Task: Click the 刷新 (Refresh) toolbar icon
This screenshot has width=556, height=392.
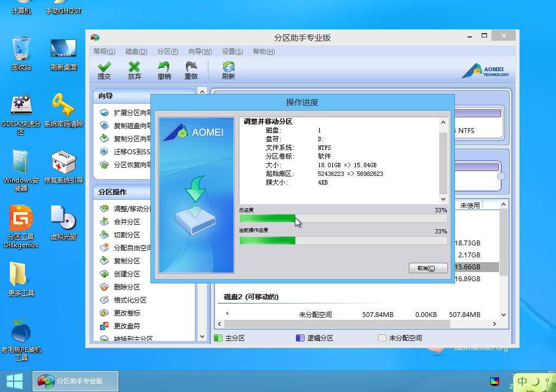Action: 228,70
